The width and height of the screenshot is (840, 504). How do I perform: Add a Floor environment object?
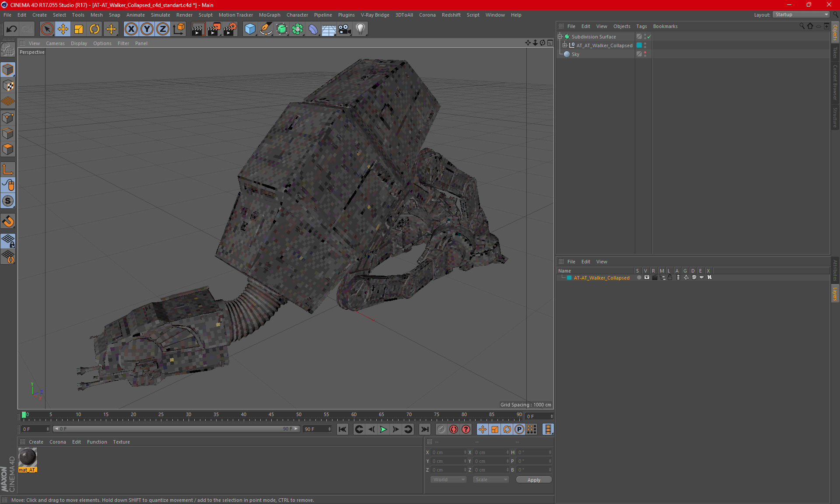[x=329, y=29]
